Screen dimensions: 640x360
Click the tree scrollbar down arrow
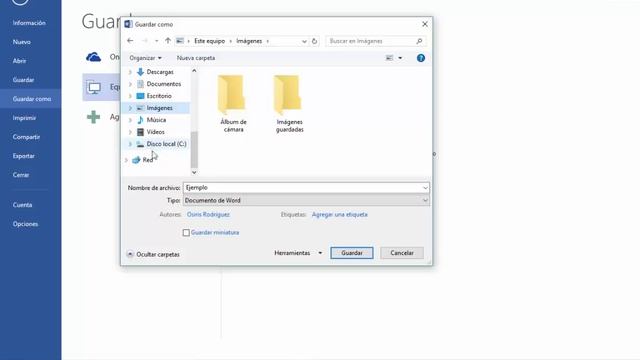pyautogui.click(x=194, y=172)
